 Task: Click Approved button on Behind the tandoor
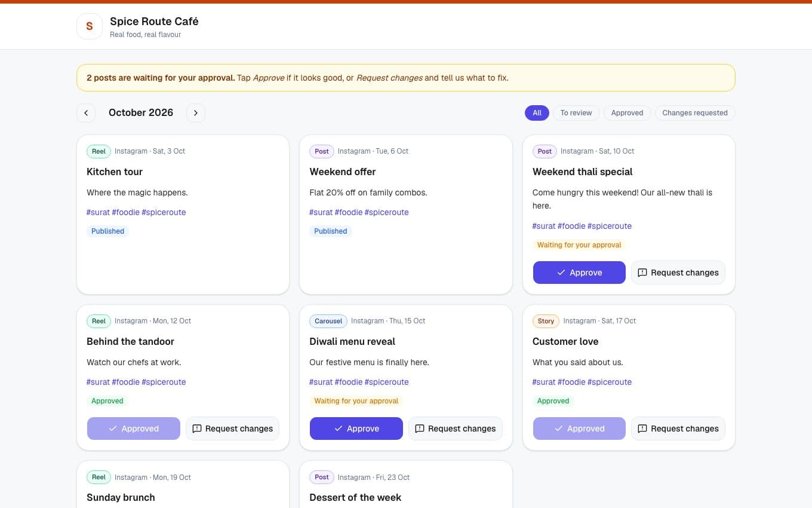click(134, 429)
